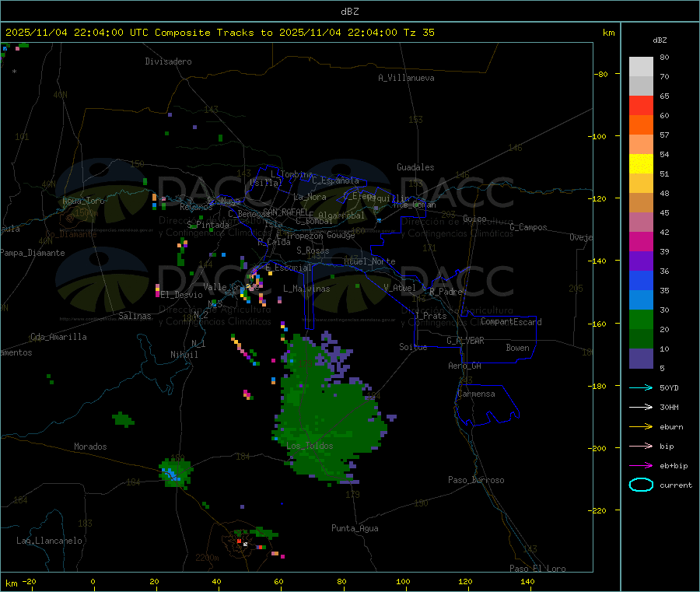Click the Aero_GA map label
Viewport: 700px width, 592px height.
tap(465, 366)
